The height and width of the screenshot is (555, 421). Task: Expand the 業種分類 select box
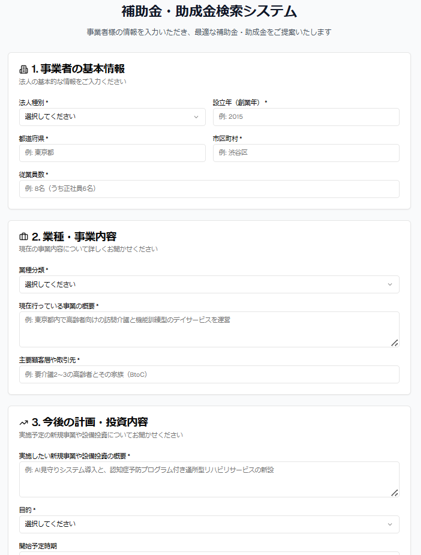tap(209, 285)
